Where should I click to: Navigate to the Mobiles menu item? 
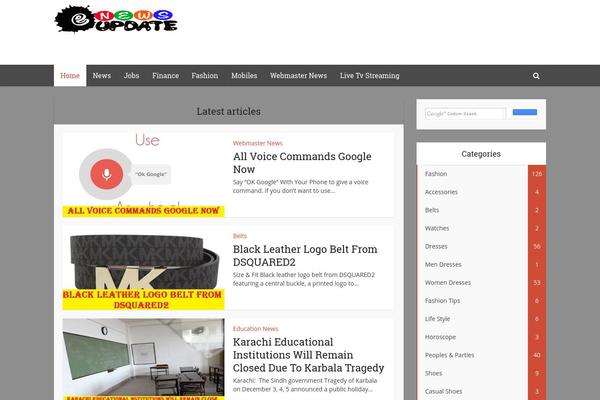[x=244, y=76]
